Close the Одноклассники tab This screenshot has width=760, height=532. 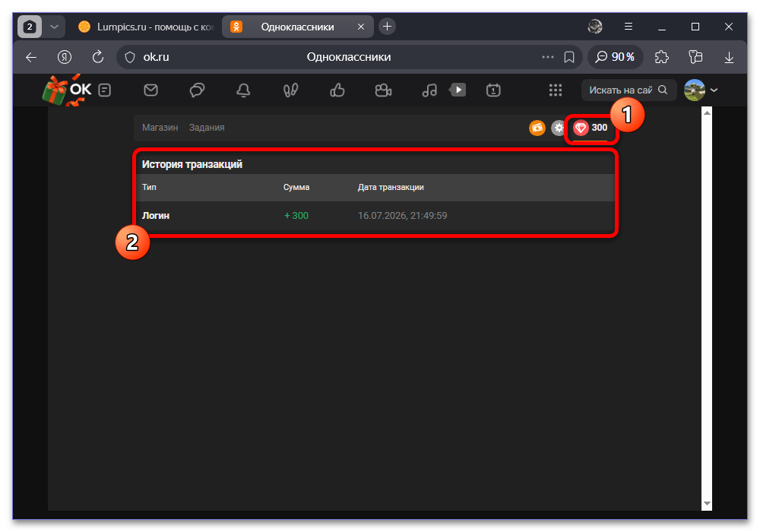point(360,27)
